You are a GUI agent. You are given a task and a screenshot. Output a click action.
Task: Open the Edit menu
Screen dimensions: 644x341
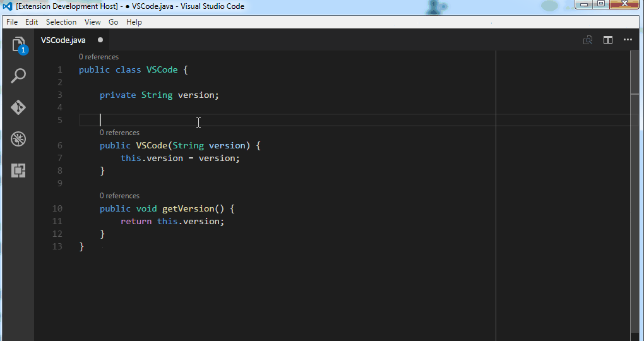point(32,22)
